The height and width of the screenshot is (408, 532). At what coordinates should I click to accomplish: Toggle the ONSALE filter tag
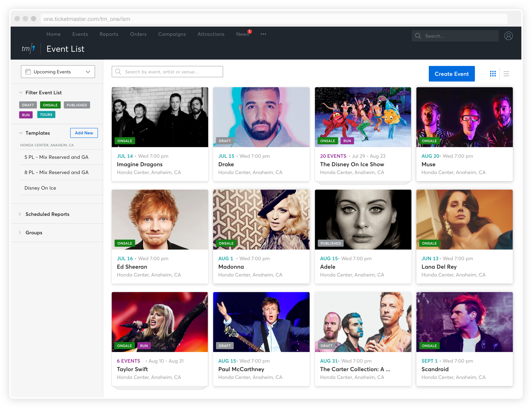coord(50,105)
